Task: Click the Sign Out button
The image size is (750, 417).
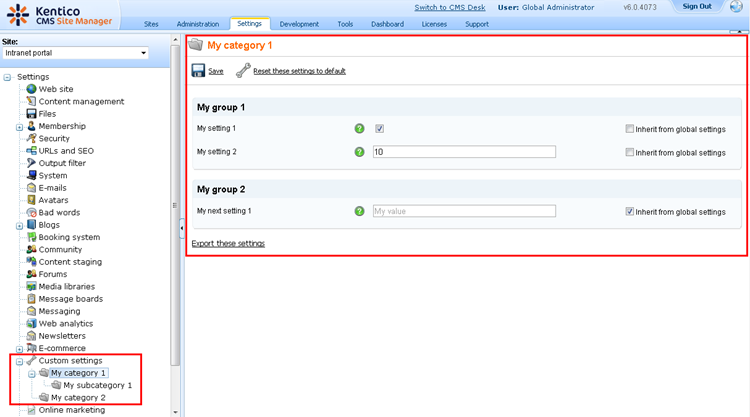Action: click(x=697, y=7)
